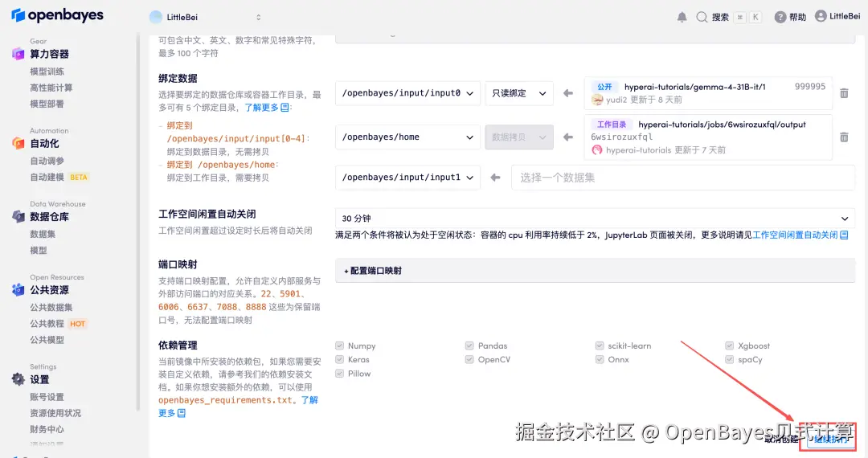868x458 pixels.
Task: Toggle the spaCy checkbox
Action: (730, 359)
